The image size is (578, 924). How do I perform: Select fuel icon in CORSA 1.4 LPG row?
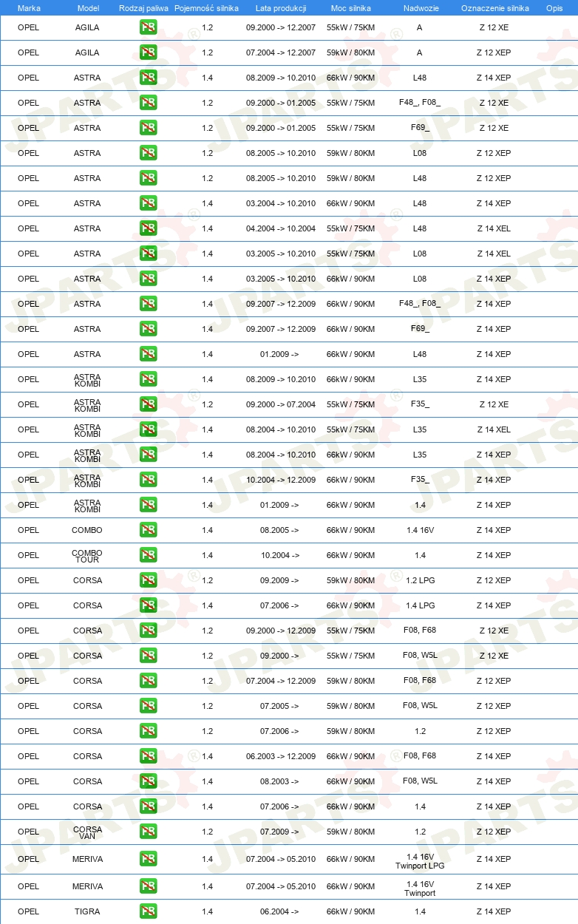tap(148, 605)
